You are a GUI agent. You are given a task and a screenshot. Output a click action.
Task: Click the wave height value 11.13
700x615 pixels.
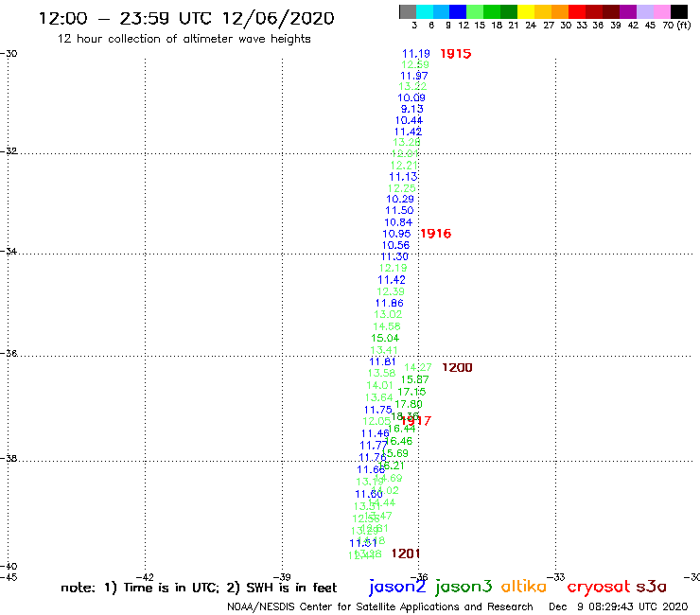(x=404, y=177)
